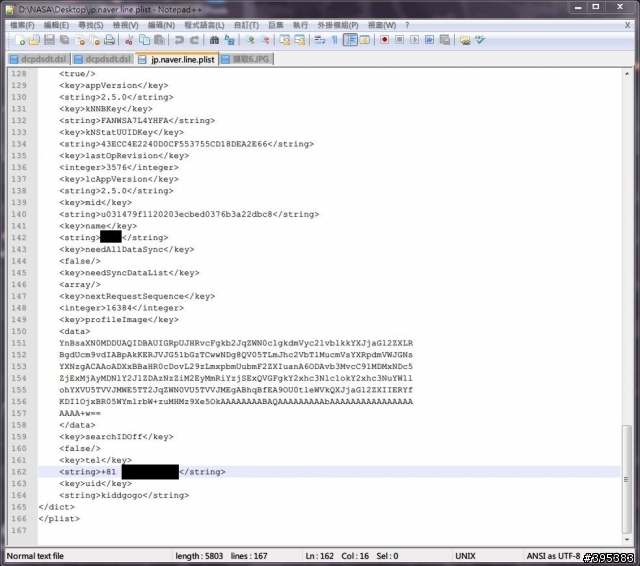
Task: Click the ANSI as UTF-8 encoding status field
Action: pos(553,556)
